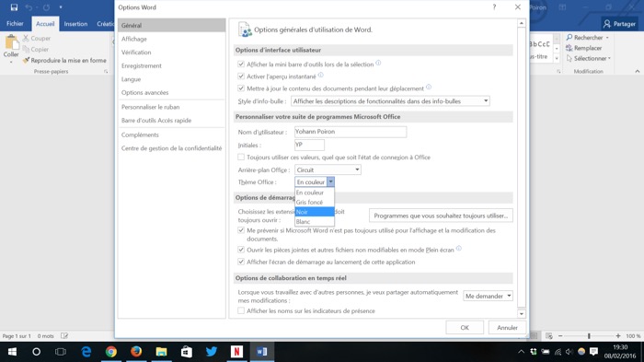644x362 pixels.
Task: Open Task View on taskbar
Action: coord(61,352)
